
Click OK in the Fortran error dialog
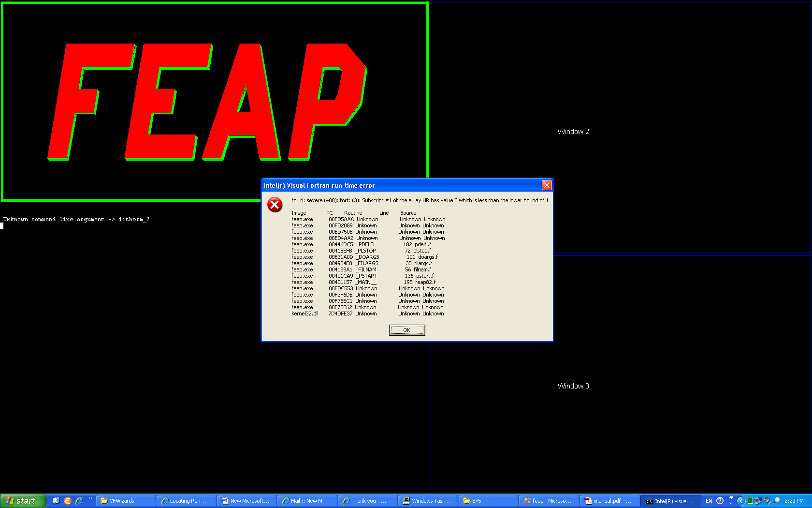tap(406, 330)
